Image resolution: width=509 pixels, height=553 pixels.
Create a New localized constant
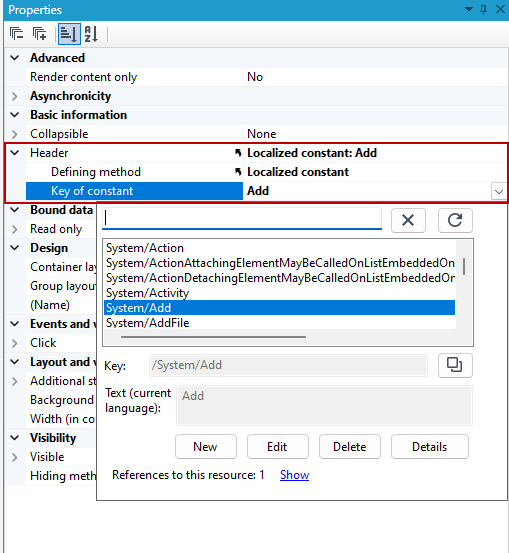point(206,447)
